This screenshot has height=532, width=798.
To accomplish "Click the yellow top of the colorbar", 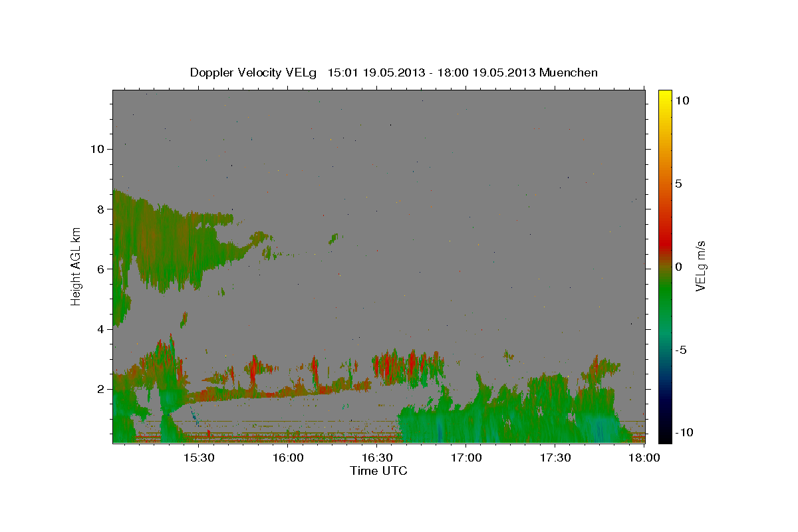I will (x=664, y=96).
